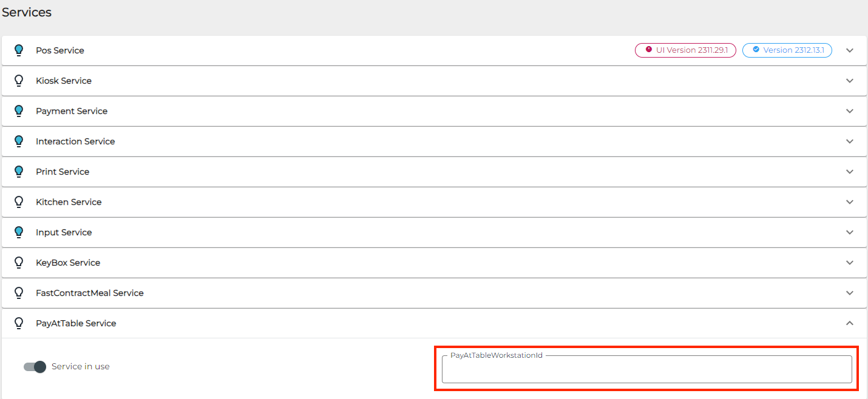
Task: Expand the Pos Service chevron
Action: 850,50
